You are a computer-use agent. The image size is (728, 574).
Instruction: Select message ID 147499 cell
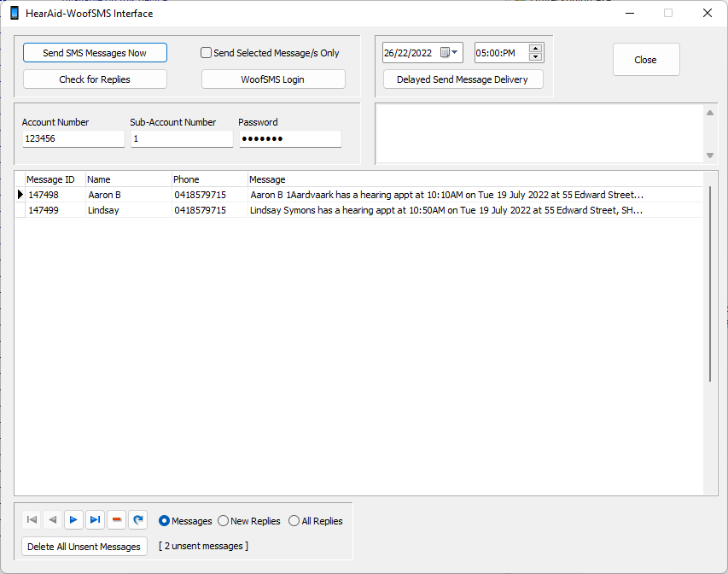click(x=55, y=210)
